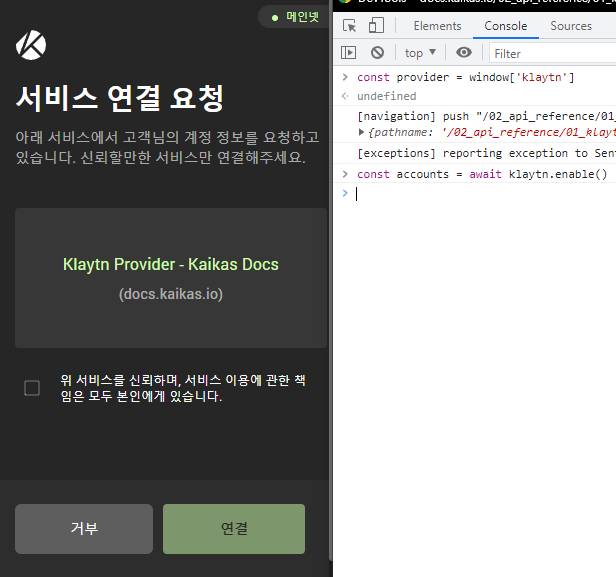Switch to the Console tab

pos(506,26)
